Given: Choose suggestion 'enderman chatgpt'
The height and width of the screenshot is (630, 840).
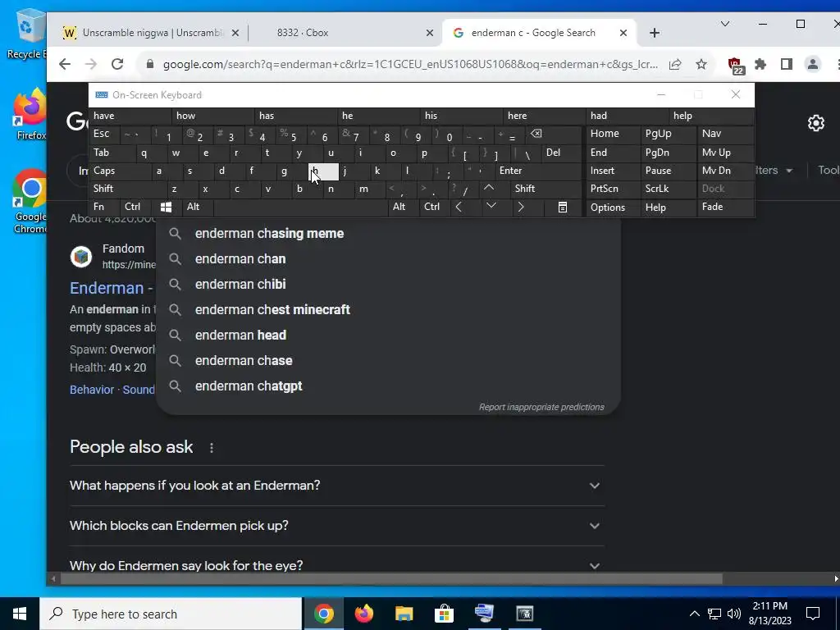Looking at the screenshot, I should (x=388, y=386).
